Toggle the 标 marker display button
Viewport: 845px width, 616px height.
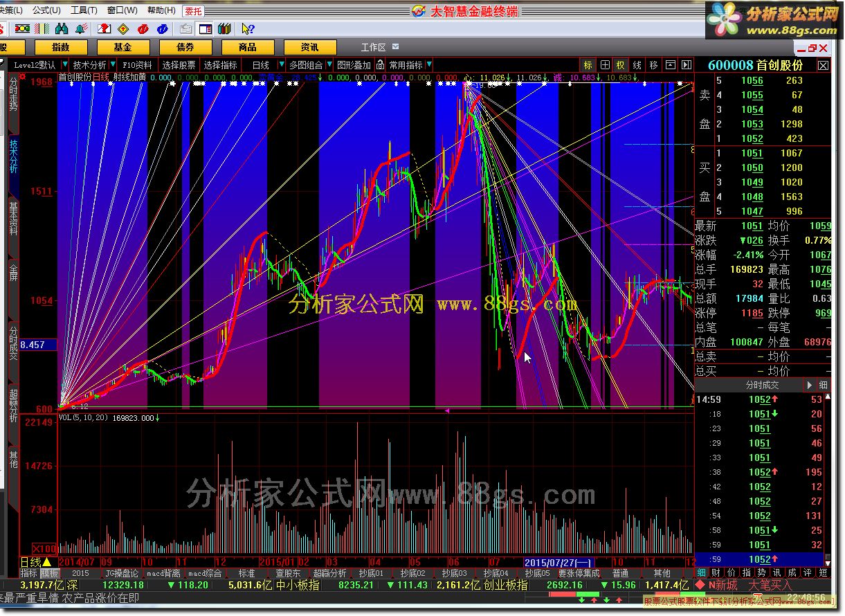tap(588, 65)
